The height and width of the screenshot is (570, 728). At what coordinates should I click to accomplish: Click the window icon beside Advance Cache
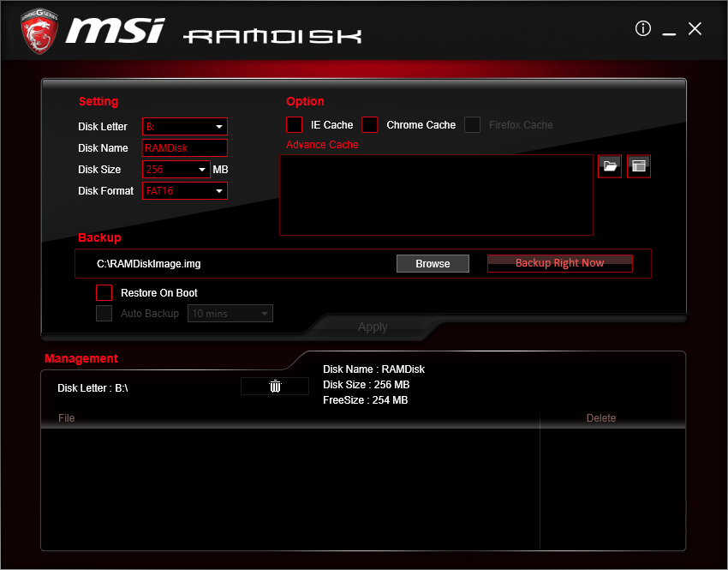(x=639, y=166)
